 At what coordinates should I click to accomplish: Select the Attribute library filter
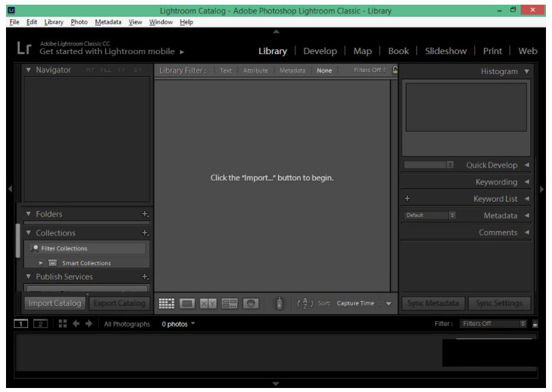(x=255, y=70)
